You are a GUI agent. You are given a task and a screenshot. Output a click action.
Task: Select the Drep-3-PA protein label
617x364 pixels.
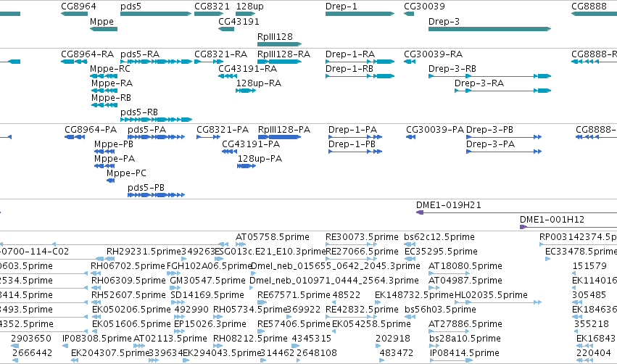coord(490,144)
